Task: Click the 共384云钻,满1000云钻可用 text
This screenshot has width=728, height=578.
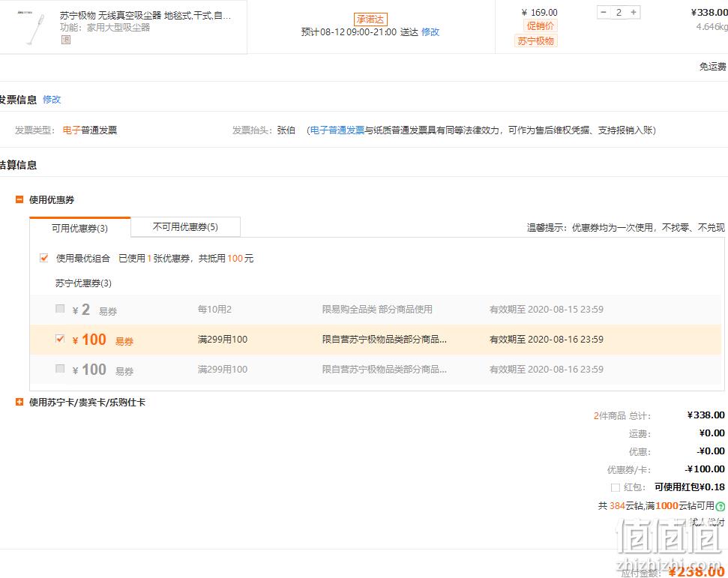Action: click(x=656, y=505)
